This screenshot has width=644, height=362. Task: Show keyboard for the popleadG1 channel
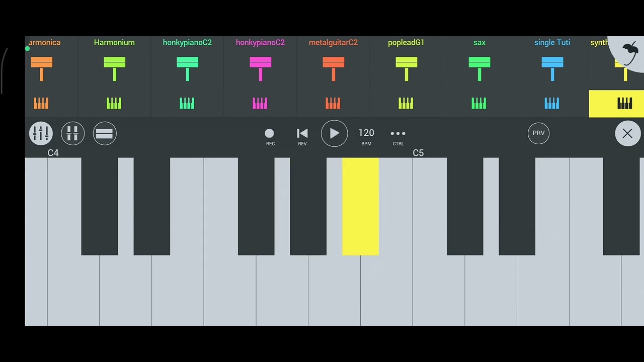tap(406, 103)
